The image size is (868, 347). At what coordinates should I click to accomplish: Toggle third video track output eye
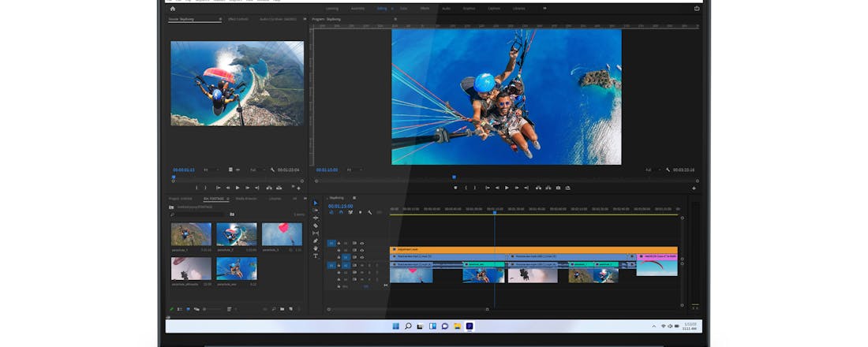pos(361,257)
